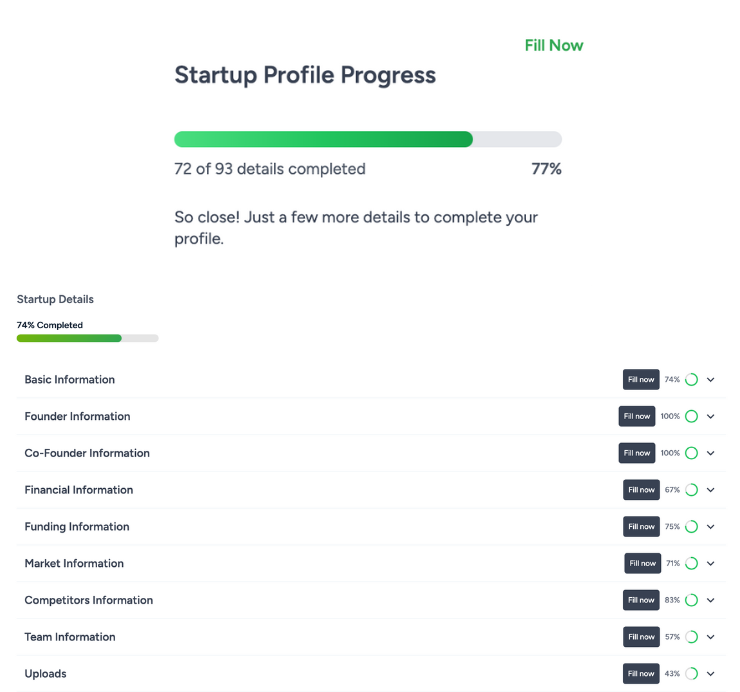Click the Market Information progress circle icon
740x692 pixels.
pyautogui.click(x=691, y=563)
